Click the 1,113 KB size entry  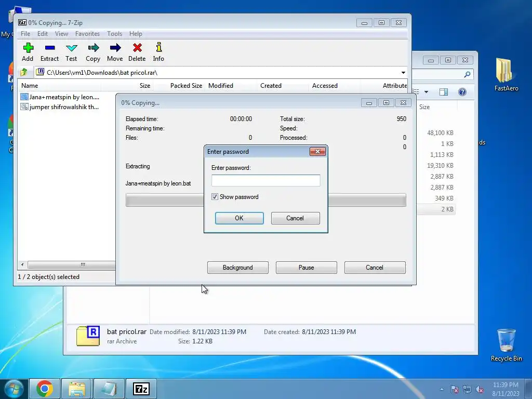[442, 155]
